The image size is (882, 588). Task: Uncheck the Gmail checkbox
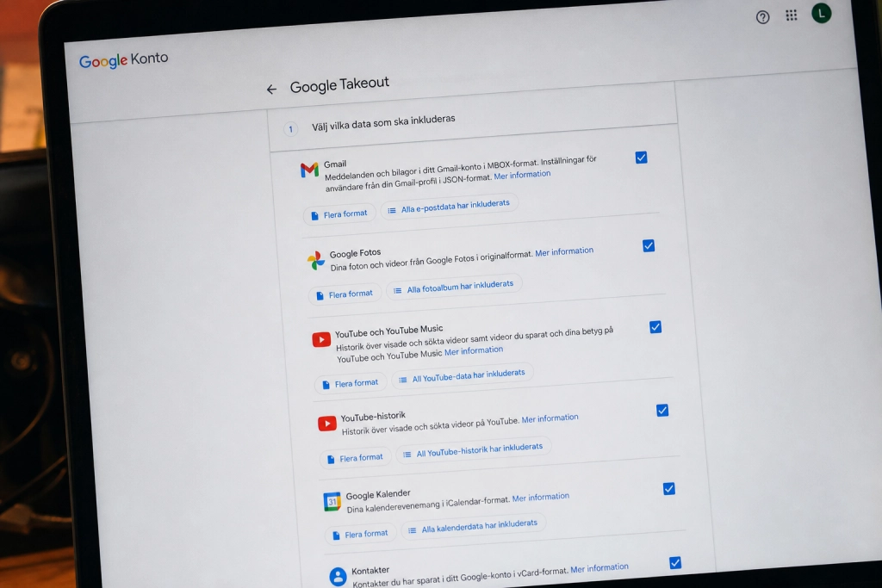641,158
